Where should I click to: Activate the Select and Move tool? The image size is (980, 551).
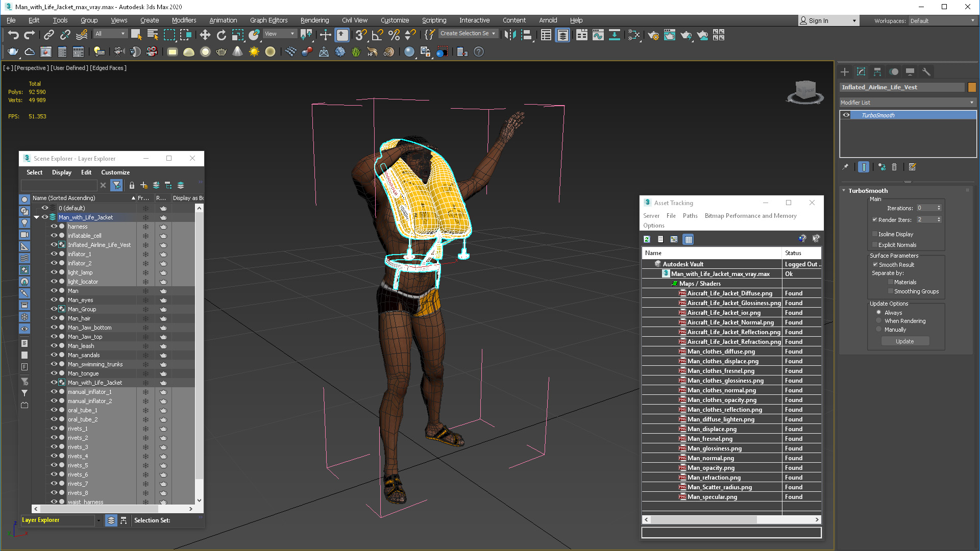205,35
